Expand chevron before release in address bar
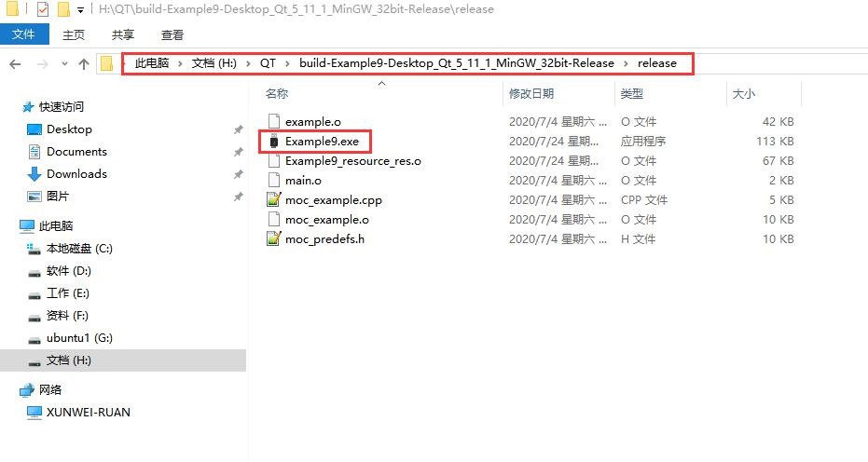The image size is (868, 462). (x=627, y=63)
